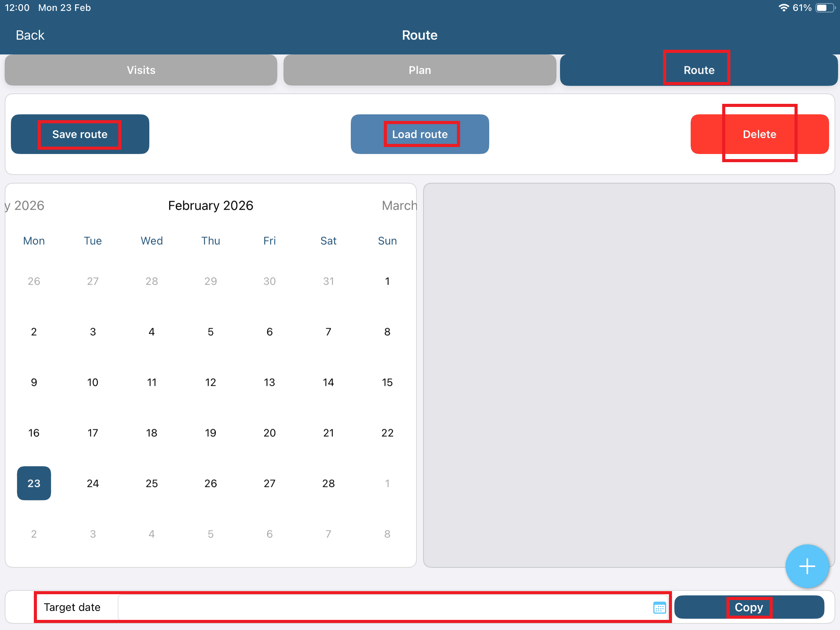Tap the battery status icon

[825, 8]
